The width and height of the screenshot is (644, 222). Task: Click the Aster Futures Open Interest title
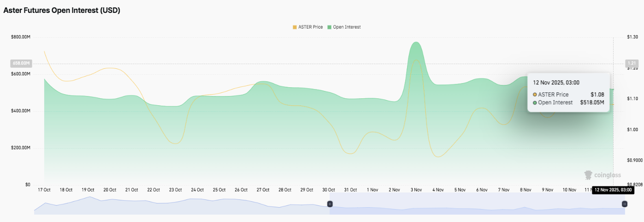point(62,10)
